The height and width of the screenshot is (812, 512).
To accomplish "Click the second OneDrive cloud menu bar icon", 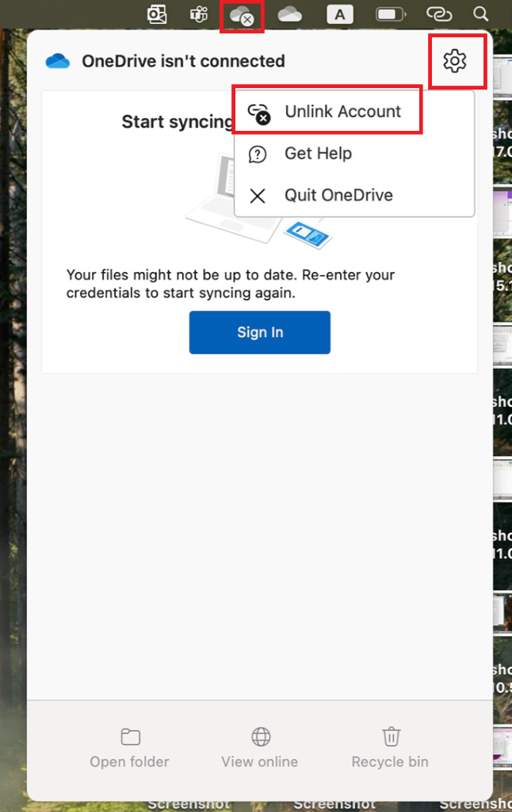I will [x=288, y=13].
